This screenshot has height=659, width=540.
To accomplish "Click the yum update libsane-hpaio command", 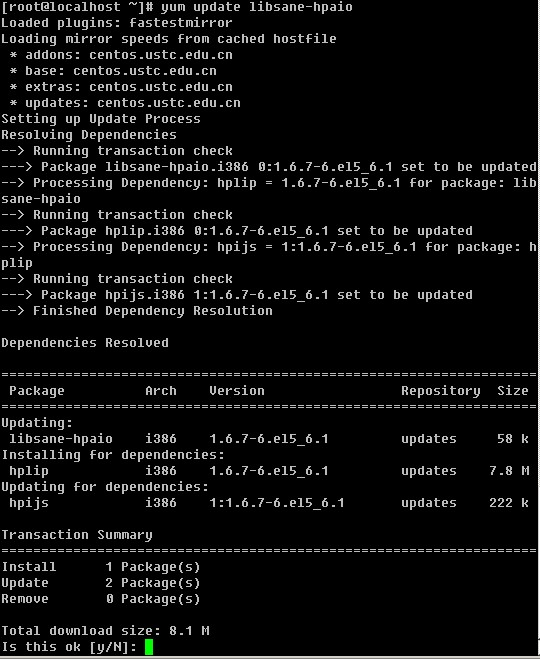I will point(256,7).
